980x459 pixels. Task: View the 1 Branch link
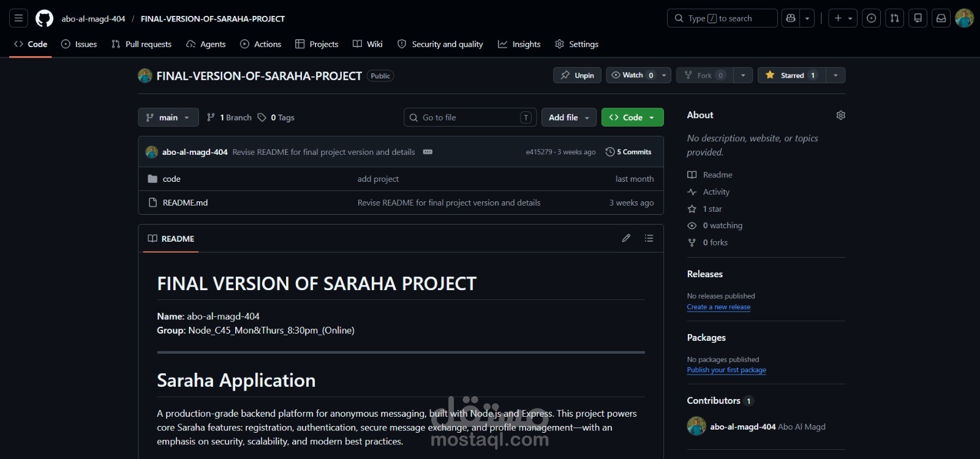pos(230,118)
